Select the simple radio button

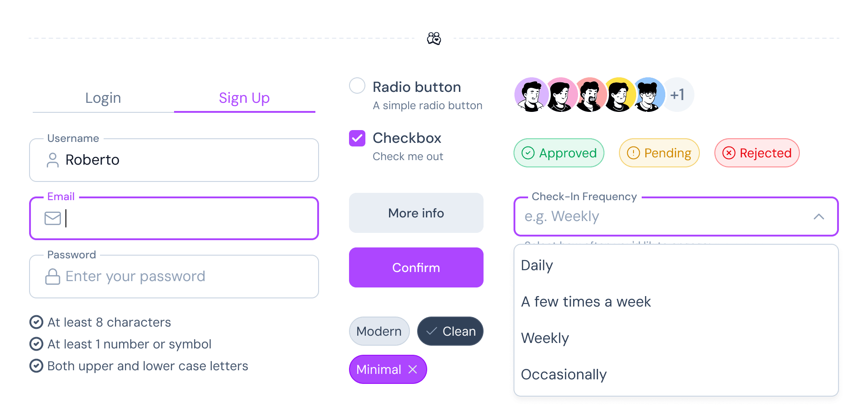click(357, 86)
